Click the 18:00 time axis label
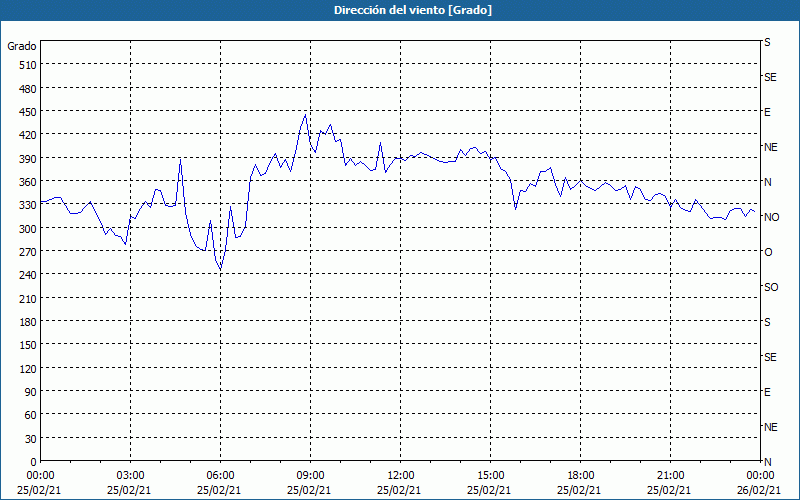800x500 pixels. coord(581,476)
